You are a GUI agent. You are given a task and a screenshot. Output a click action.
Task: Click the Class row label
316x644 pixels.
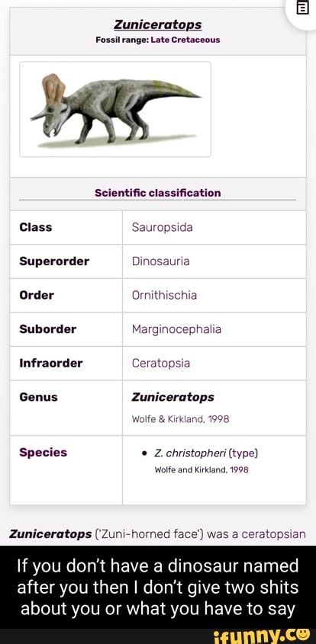tap(35, 227)
